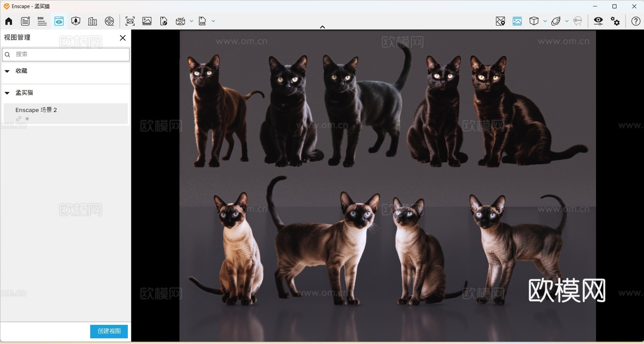Click the help question mark icon
Screen dimensions: 644x344
click(636, 21)
